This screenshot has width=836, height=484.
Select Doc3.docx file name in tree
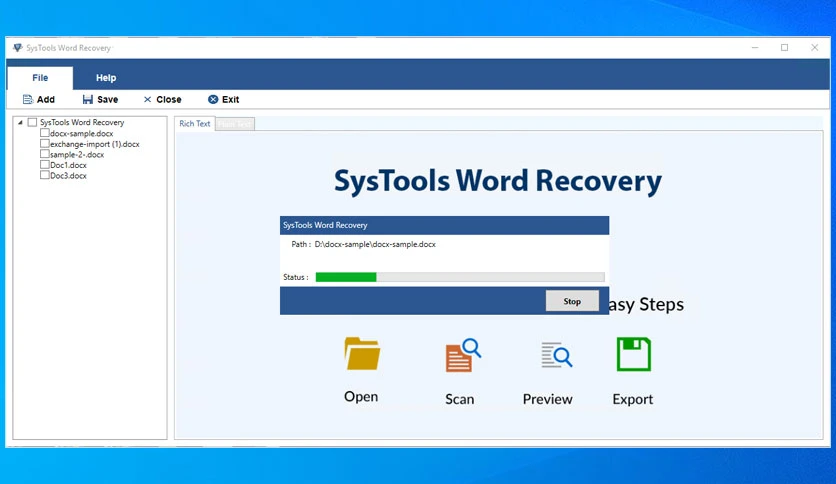coord(68,175)
